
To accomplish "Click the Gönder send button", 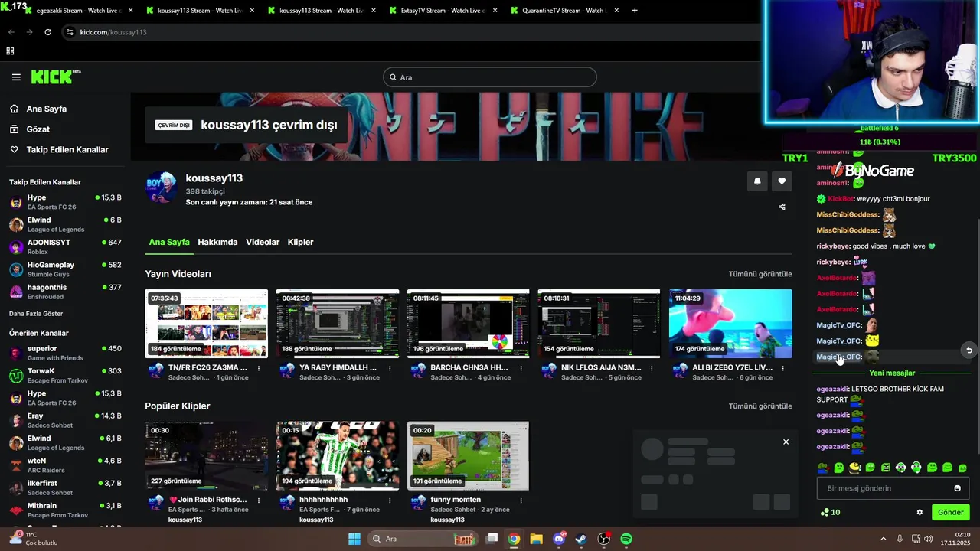I will click(950, 513).
